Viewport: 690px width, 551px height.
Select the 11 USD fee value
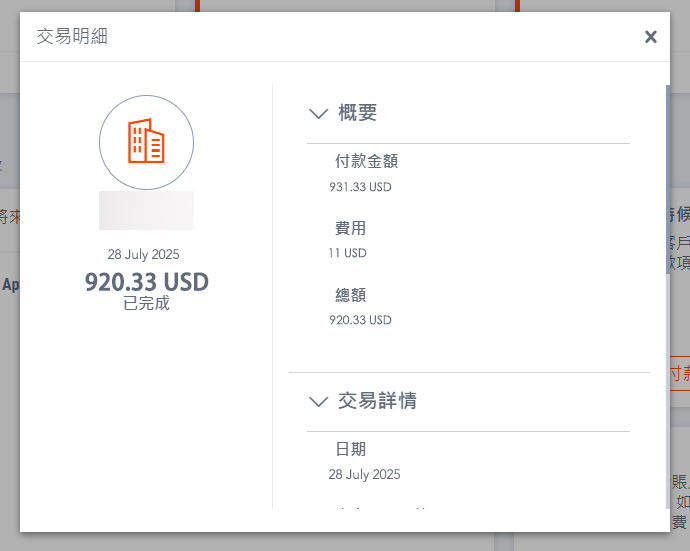tap(348, 253)
